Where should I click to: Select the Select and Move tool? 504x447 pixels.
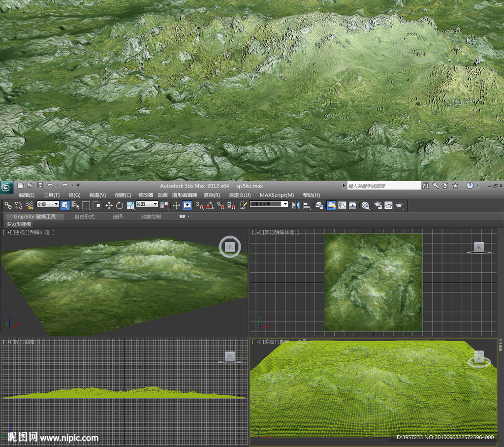[x=110, y=205]
